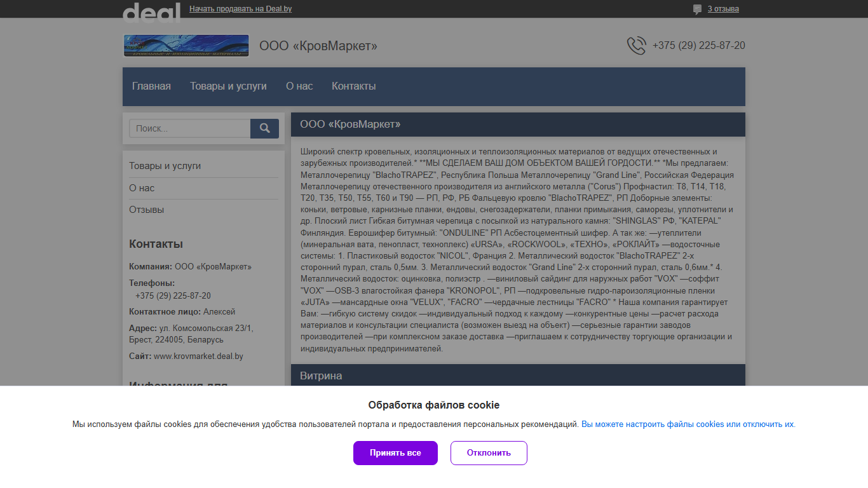Click the phone handset icon in header
Viewport: 868px width, 488px height.
coord(637,46)
